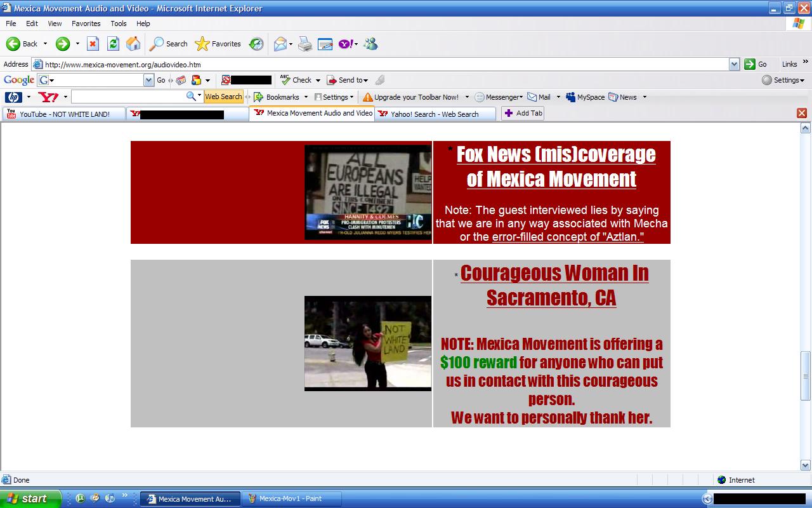This screenshot has height=508, width=812.
Task: Switch to Yahoo! Search - Web Search tab
Action: 435,114
